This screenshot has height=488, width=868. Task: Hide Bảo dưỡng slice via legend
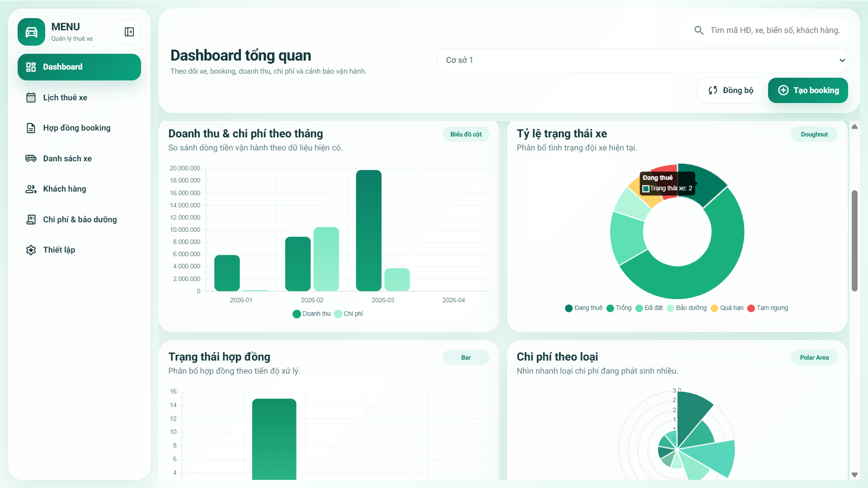coord(687,308)
